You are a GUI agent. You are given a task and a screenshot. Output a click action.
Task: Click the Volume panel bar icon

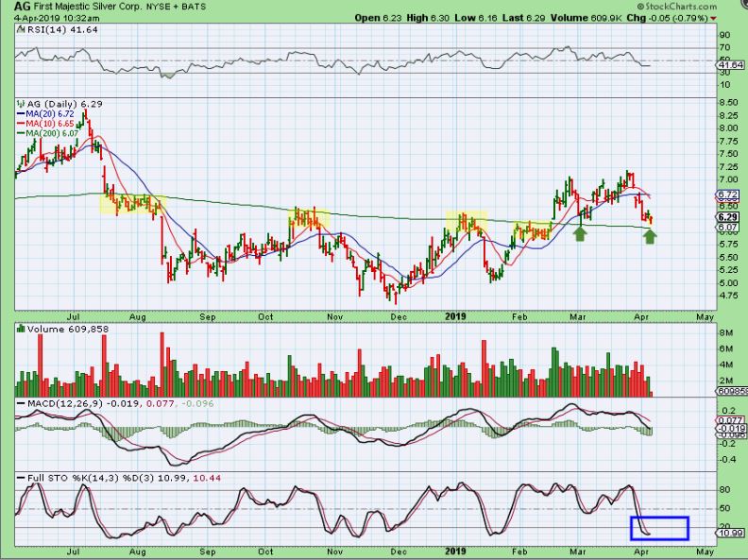21,329
